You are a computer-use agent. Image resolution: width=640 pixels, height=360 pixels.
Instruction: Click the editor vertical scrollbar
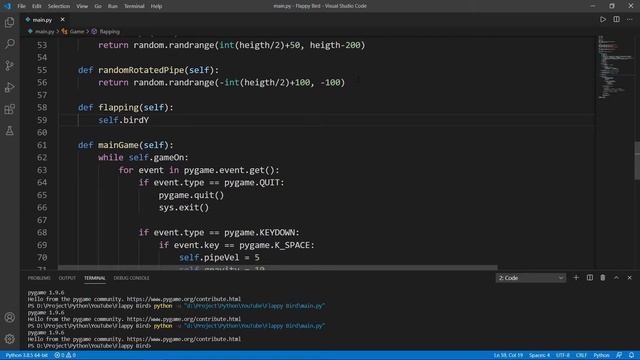pyautogui.click(x=637, y=160)
